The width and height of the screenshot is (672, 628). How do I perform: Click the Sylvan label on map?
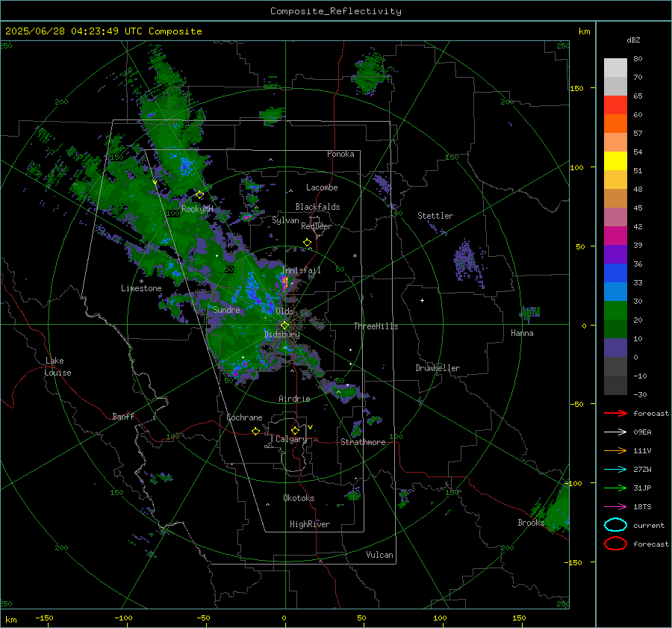point(285,220)
